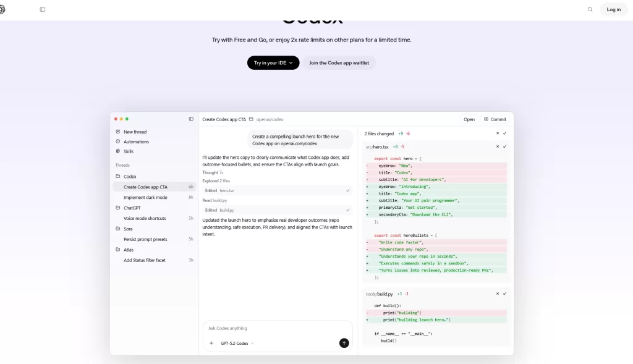Accept all changes in 2 files changed
Image resolution: width=633 pixels, height=364 pixels.
tap(504, 133)
